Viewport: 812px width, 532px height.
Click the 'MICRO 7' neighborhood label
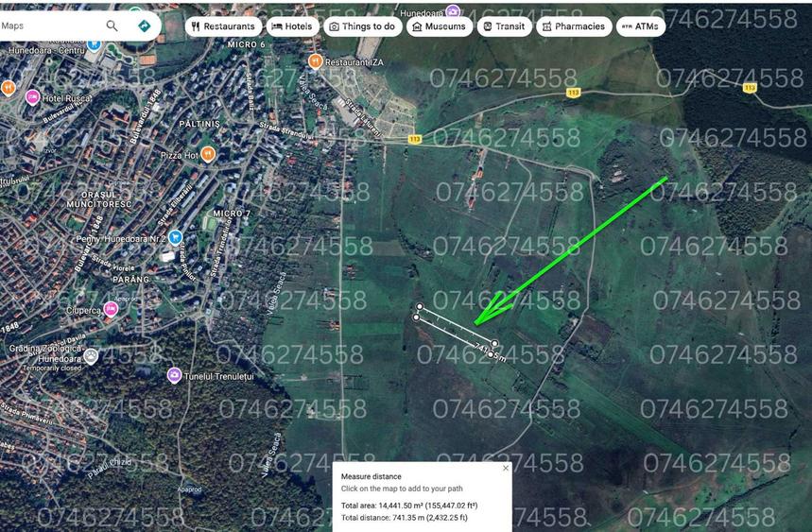pos(232,214)
